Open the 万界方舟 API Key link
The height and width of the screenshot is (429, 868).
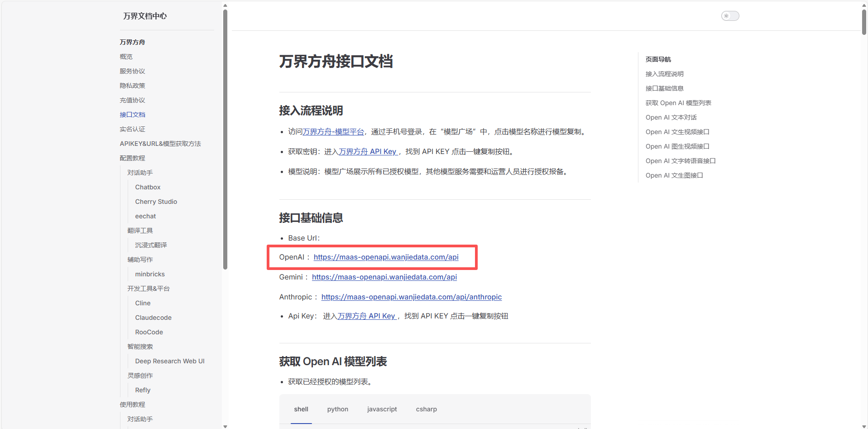(x=368, y=151)
